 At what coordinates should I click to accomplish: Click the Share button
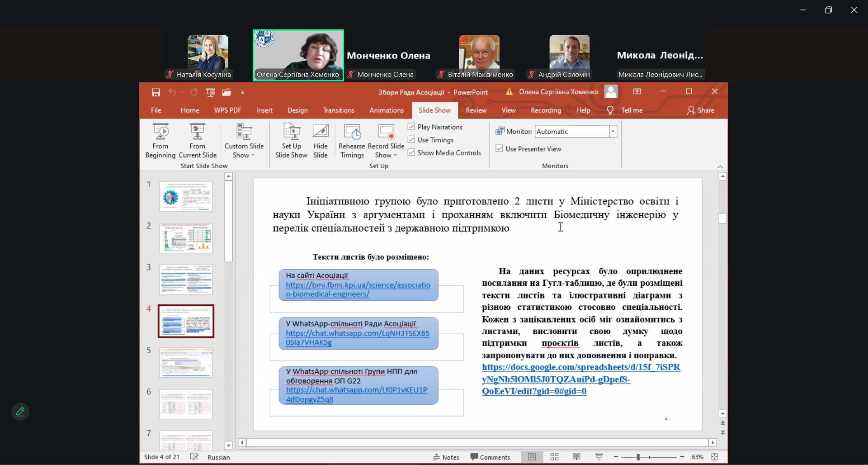click(x=701, y=110)
